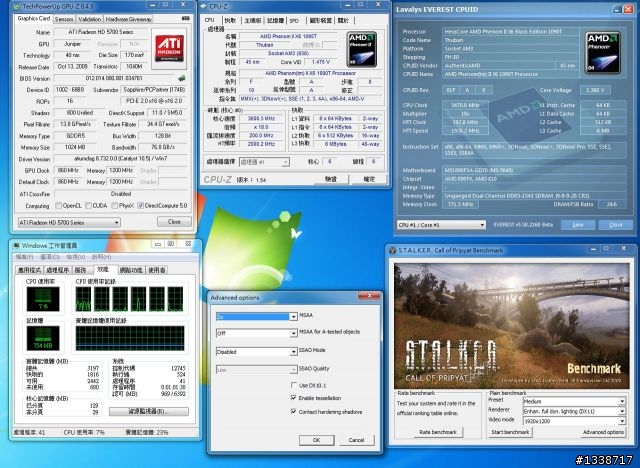Click the CPU usage meter showing 7 %
640x468 pixels.
pos(43,299)
